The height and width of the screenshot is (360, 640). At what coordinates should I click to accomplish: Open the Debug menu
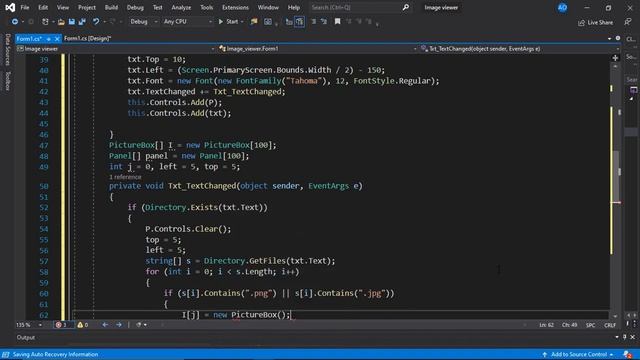coord(135,7)
